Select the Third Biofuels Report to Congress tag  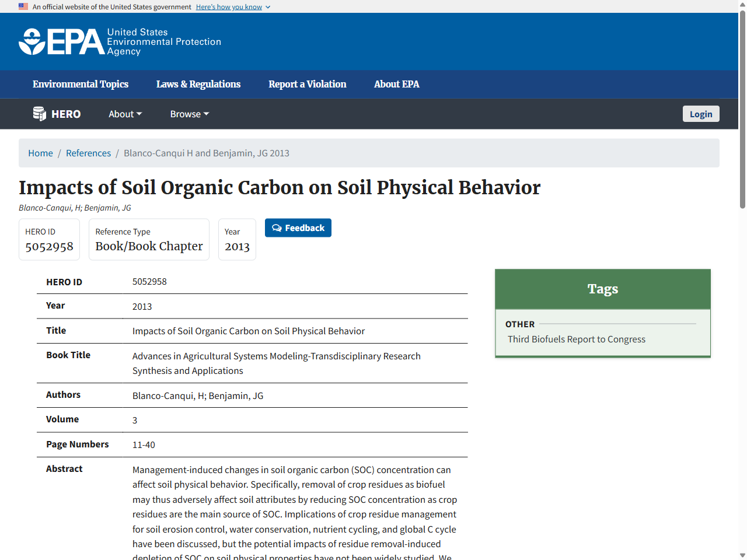[576, 339]
